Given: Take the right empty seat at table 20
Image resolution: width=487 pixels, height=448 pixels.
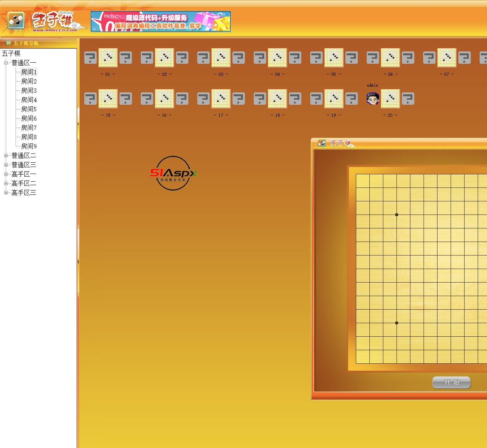Looking at the screenshot, I should point(408,99).
